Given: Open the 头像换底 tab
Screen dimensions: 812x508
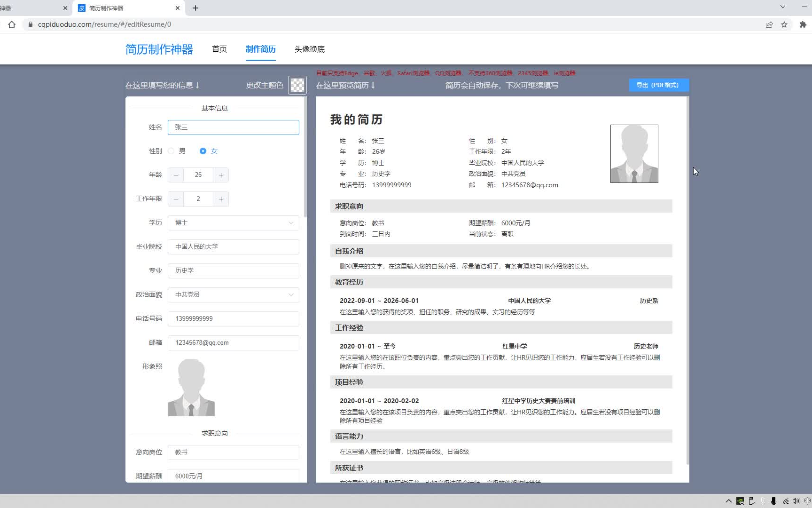Looking at the screenshot, I should (x=310, y=49).
